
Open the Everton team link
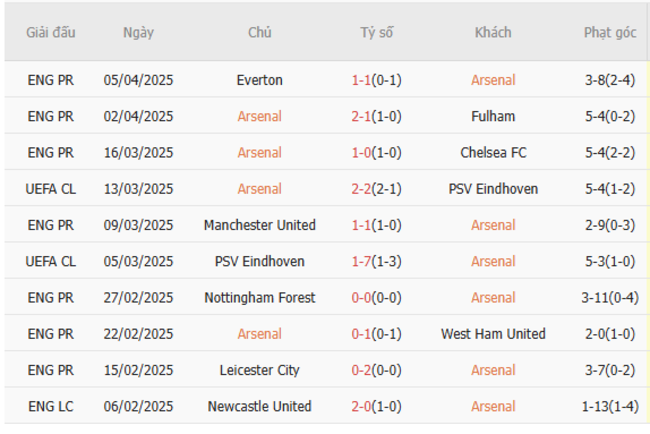(260, 80)
